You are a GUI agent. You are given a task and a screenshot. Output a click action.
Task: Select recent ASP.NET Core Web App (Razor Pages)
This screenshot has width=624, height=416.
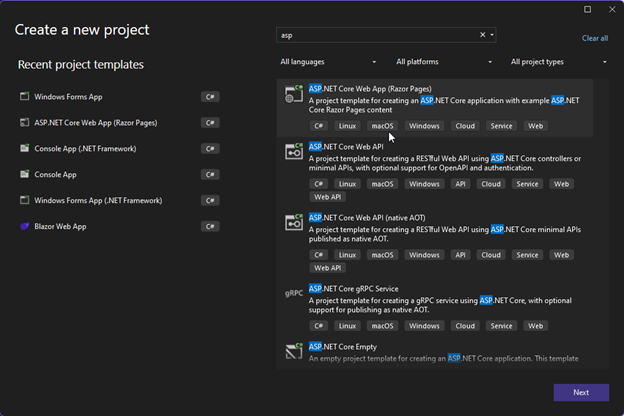point(96,123)
